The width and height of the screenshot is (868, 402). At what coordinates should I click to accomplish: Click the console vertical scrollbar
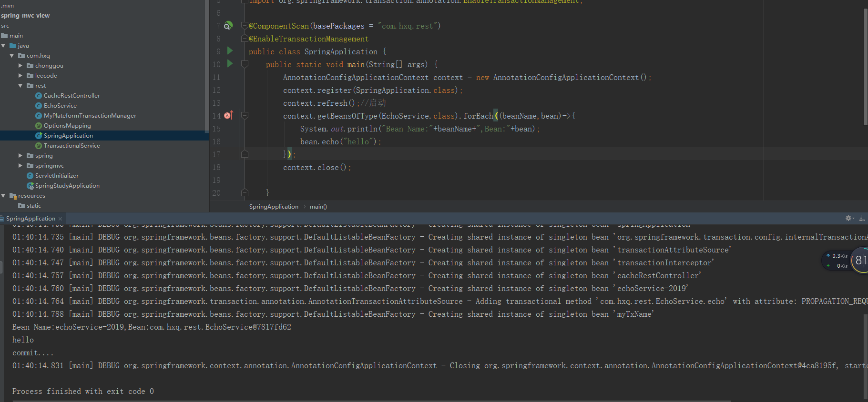pyautogui.click(x=865, y=356)
